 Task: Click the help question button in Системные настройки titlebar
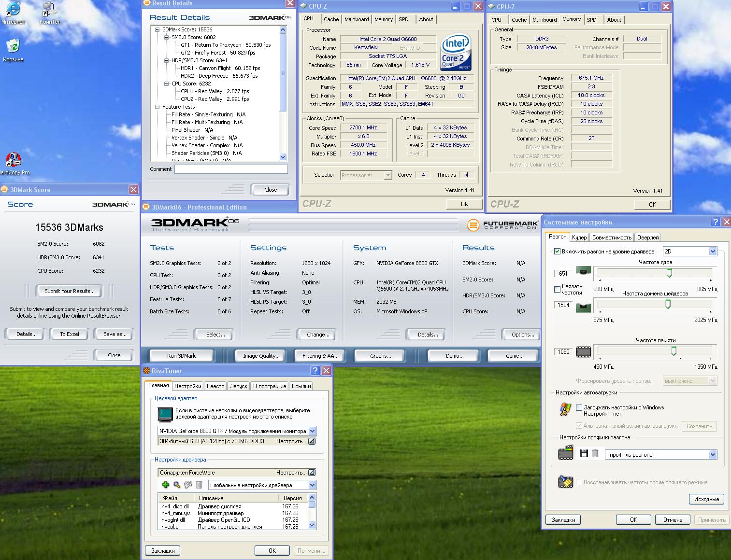[716, 222]
